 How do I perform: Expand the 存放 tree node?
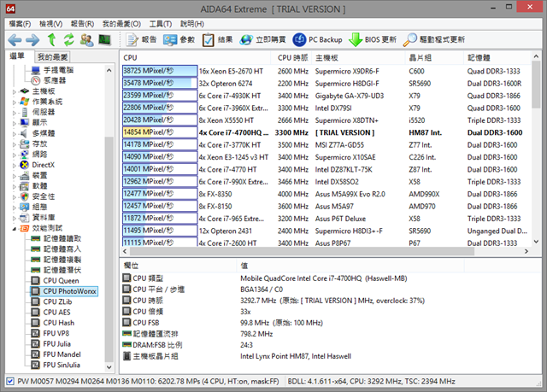(x=15, y=144)
